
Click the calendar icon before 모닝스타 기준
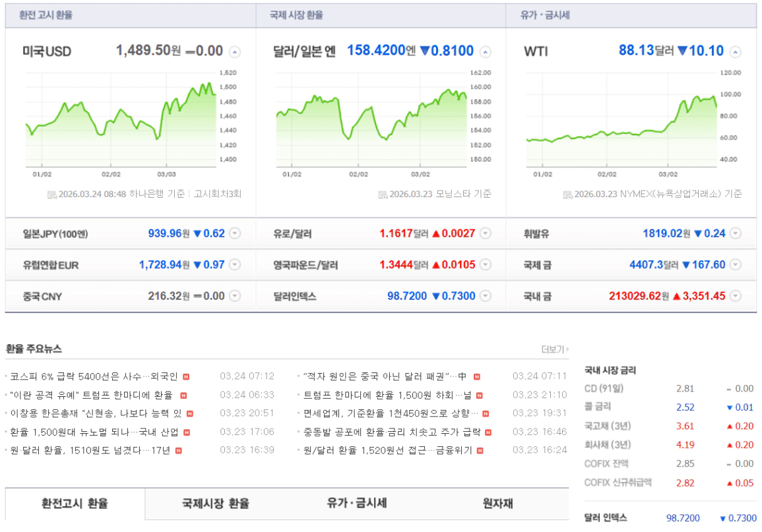(383, 195)
